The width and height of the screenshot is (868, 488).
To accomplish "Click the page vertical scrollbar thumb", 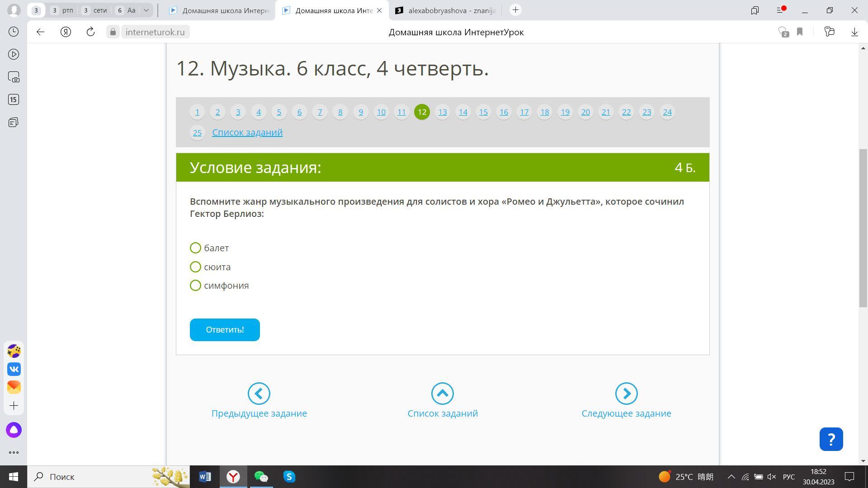I will pyautogui.click(x=863, y=228).
